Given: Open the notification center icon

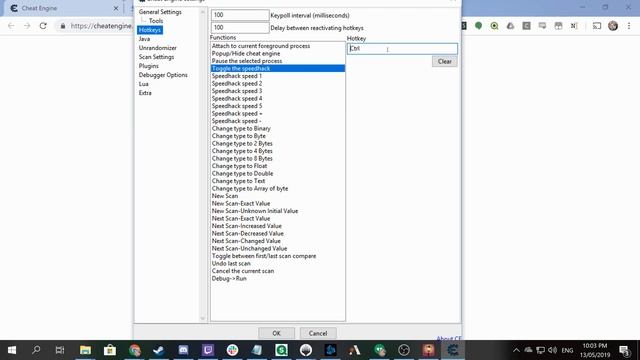Looking at the screenshot, I should coord(624,350).
